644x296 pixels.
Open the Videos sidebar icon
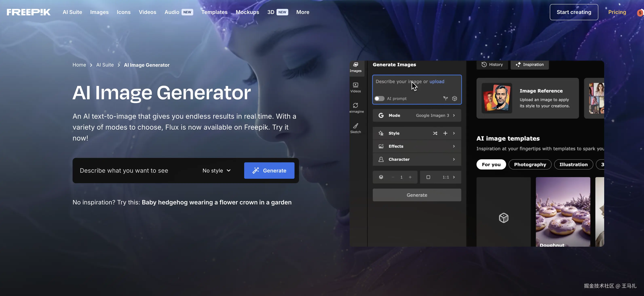point(356,85)
